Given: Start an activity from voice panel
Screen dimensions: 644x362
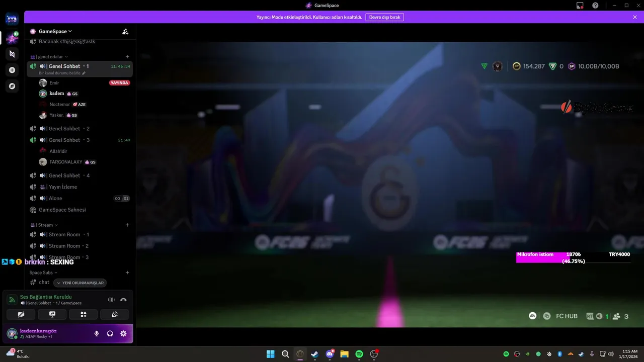Looking at the screenshot, I should tap(84, 314).
